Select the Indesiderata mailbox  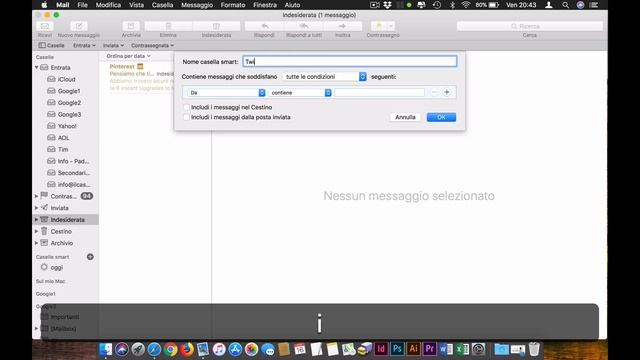point(66,220)
